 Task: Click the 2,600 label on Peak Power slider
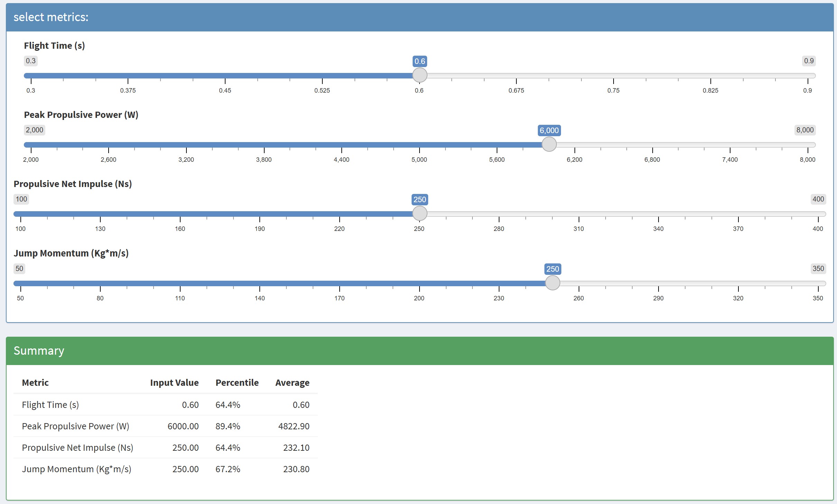pos(109,160)
